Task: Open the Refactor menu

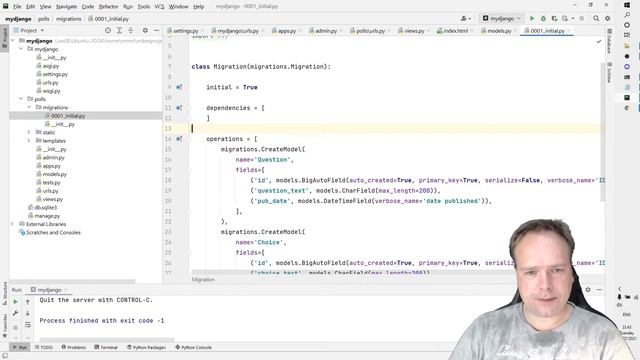Action: [x=108, y=7]
